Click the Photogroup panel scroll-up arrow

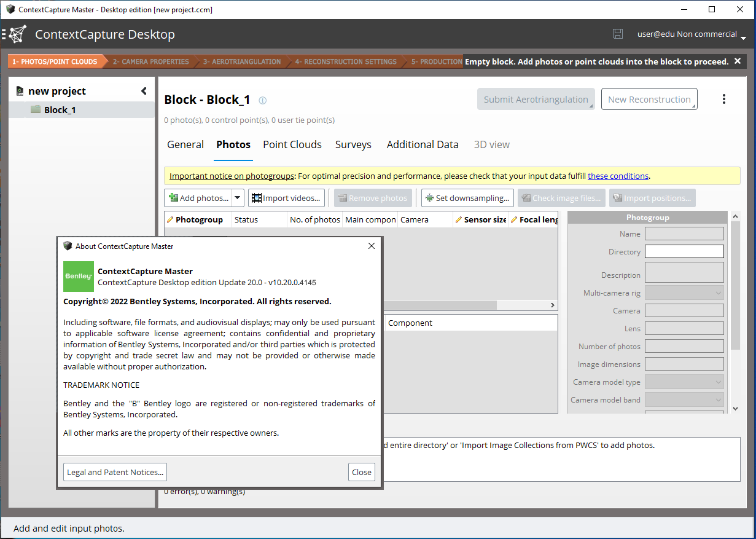click(x=735, y=217)
